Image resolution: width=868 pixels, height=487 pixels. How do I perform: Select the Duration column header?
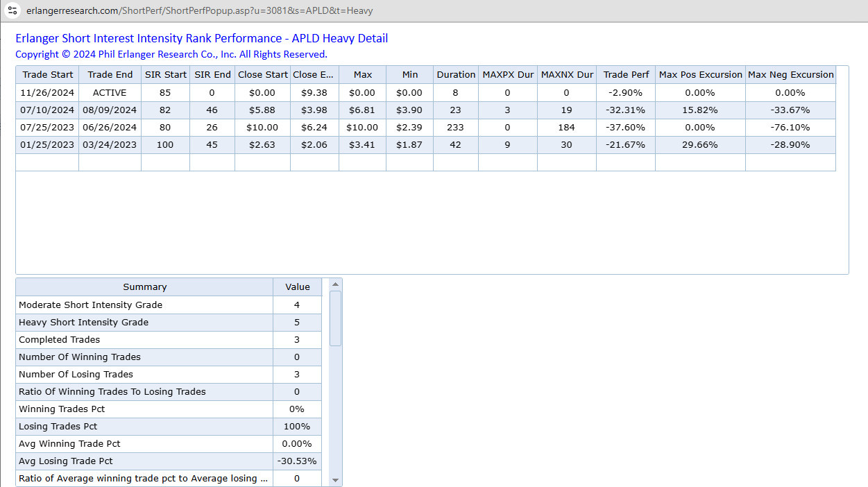(456, 75)
